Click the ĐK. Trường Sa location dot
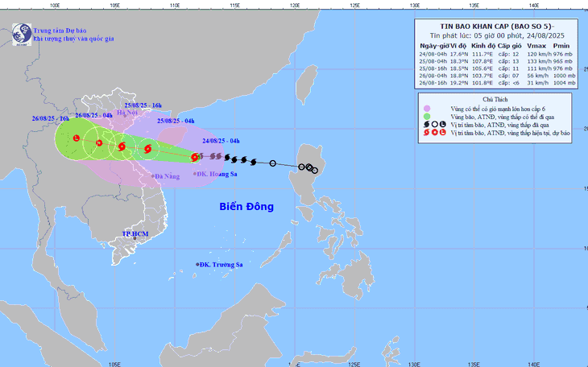 point(197,264)
